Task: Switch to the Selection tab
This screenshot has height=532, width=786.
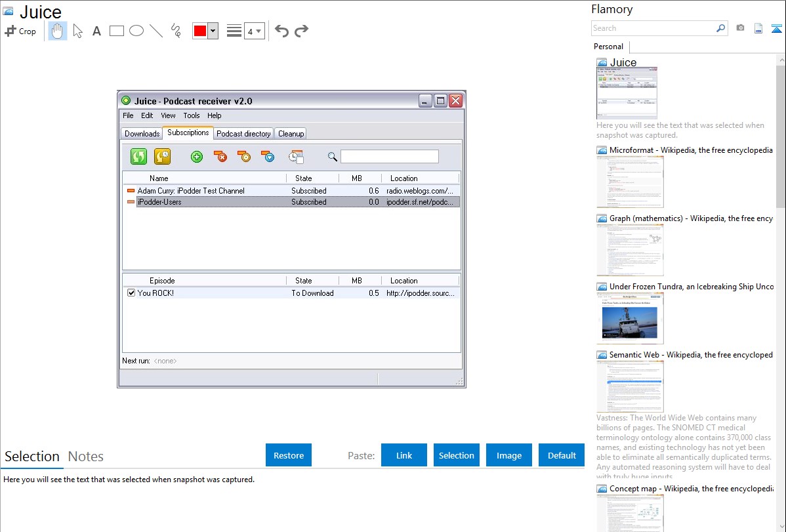Action: tap(32, 457)
